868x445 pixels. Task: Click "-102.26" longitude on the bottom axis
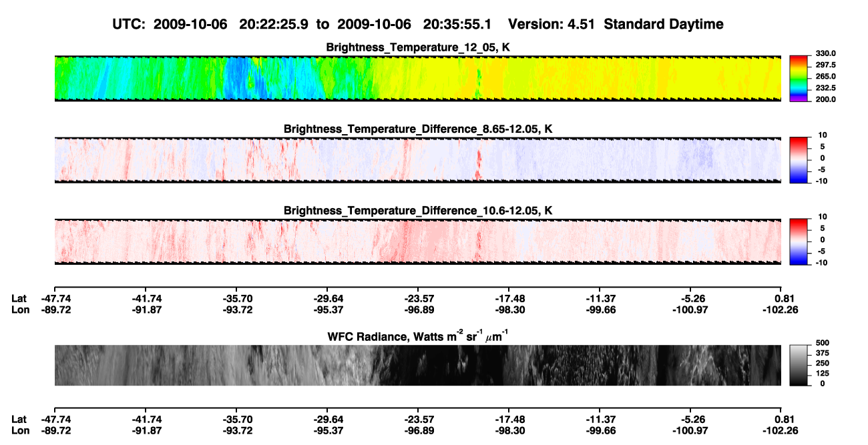tap(780, 431)
